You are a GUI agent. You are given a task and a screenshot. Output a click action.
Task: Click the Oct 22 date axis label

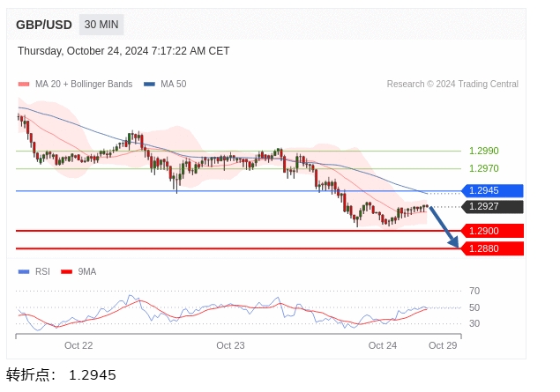pyautogui.click(x=78, y=345)
